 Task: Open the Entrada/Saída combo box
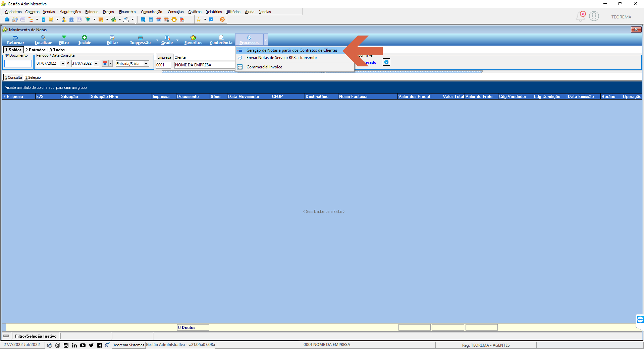[132, 64]
